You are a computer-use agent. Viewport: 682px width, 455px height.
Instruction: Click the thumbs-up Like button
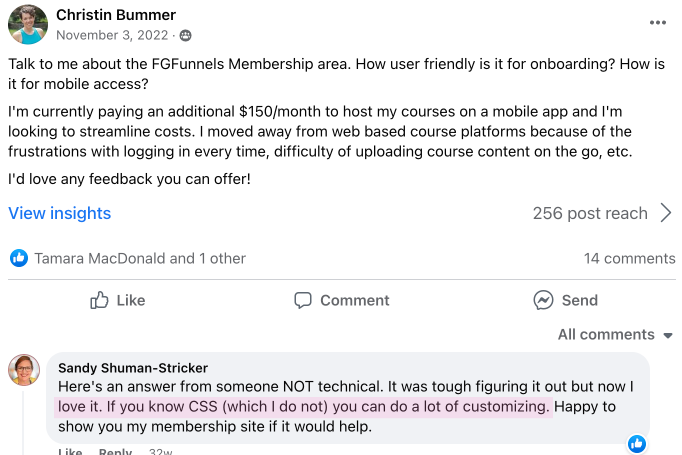click(117, 300)
